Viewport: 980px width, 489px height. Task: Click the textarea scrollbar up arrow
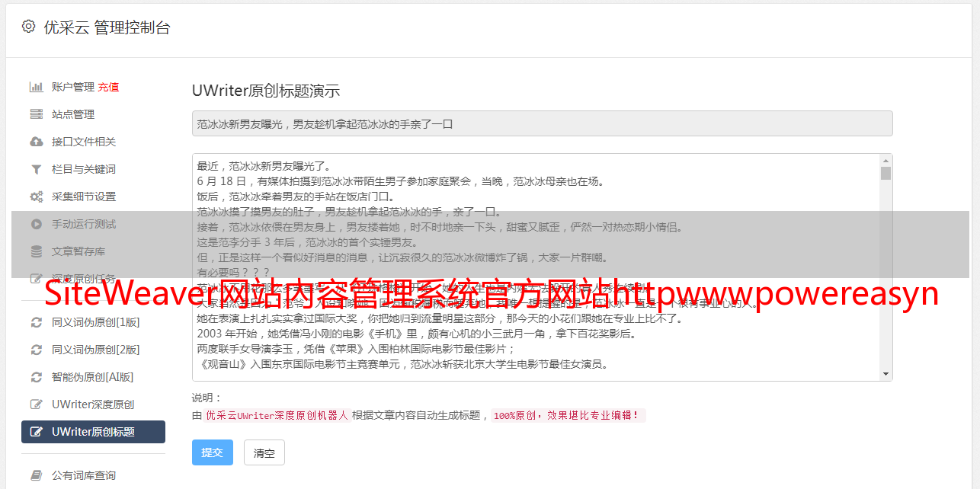pos(886,161)
